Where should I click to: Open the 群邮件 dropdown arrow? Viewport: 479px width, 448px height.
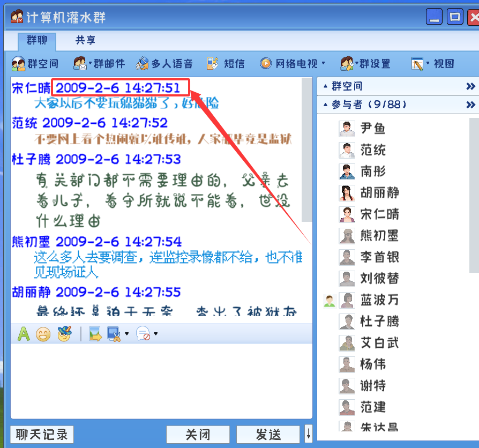click(x=90, y=63)
